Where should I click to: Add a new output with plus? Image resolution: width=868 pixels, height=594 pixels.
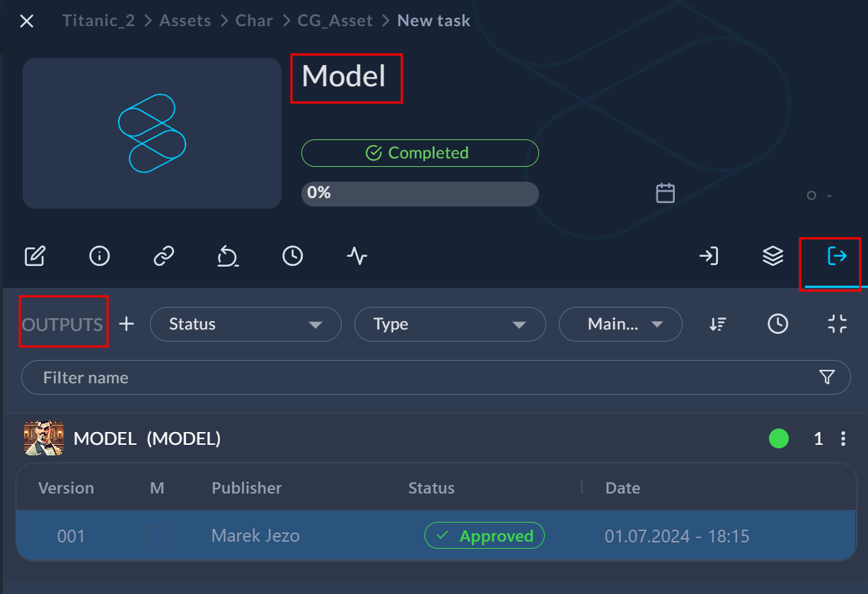click(126, 324)
